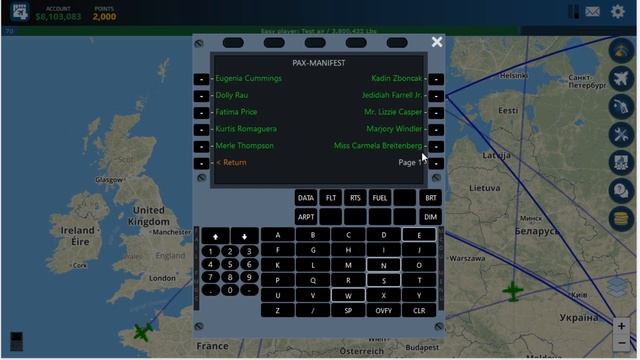640x360 pixels.
Task: Click passenger name Marjory Windler
Action: (394, 129)
